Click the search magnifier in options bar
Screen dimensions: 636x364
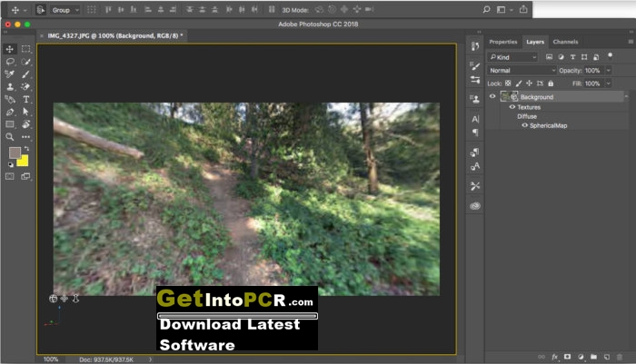tap(486, 9)
